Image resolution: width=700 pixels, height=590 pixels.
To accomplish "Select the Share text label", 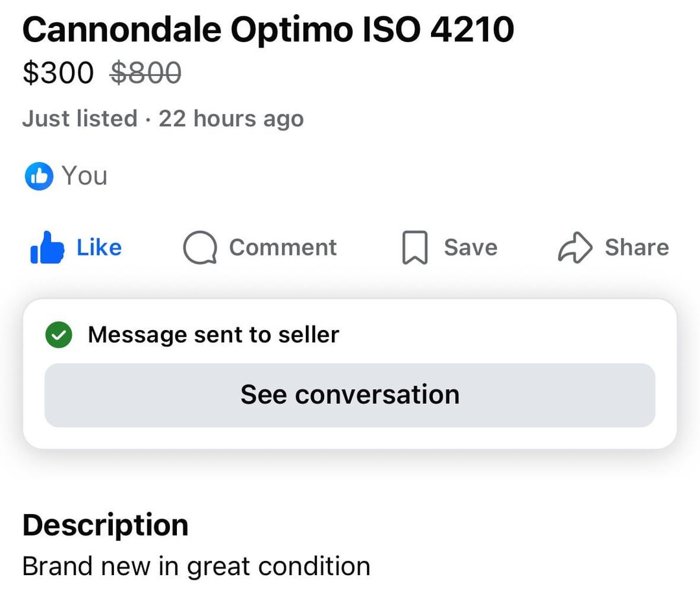I will pyautogui.click(x=636, y=248).
